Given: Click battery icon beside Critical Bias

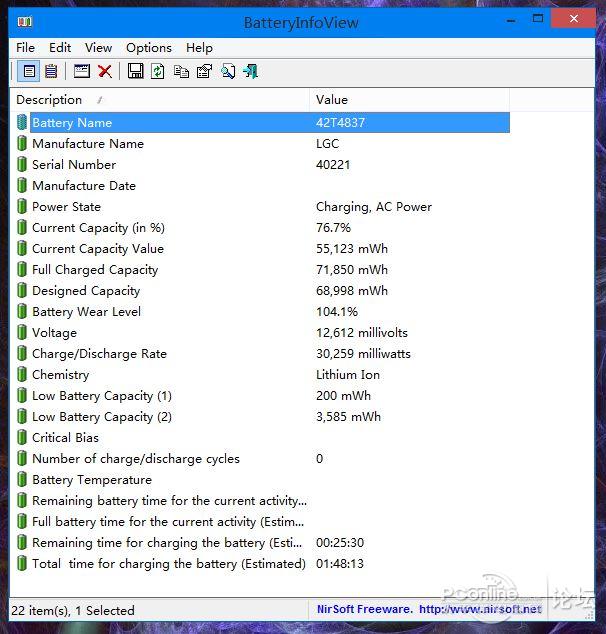Looking at the screenshot, I should click(x=22, y=437).
